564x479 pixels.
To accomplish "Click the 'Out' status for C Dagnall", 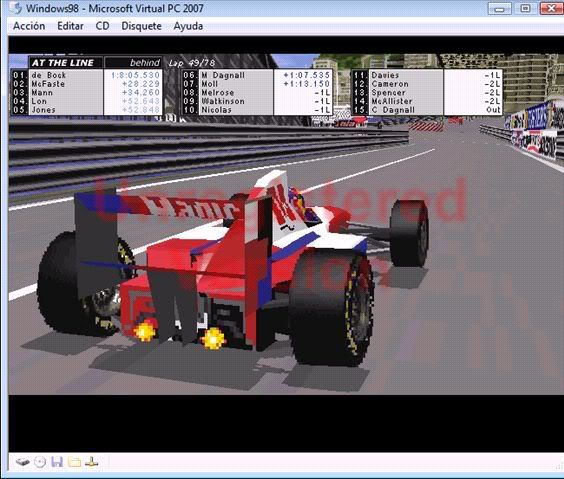I will point(493,110).
